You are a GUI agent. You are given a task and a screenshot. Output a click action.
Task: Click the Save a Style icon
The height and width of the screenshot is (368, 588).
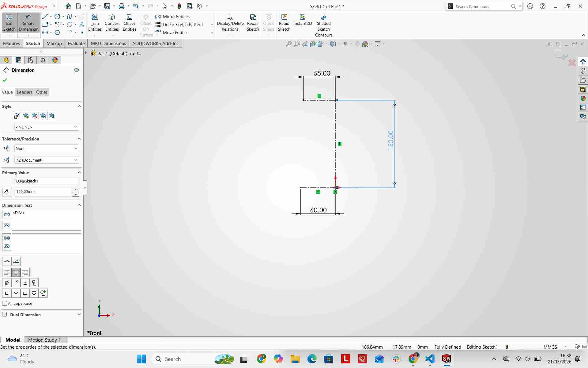coord(43,116)
